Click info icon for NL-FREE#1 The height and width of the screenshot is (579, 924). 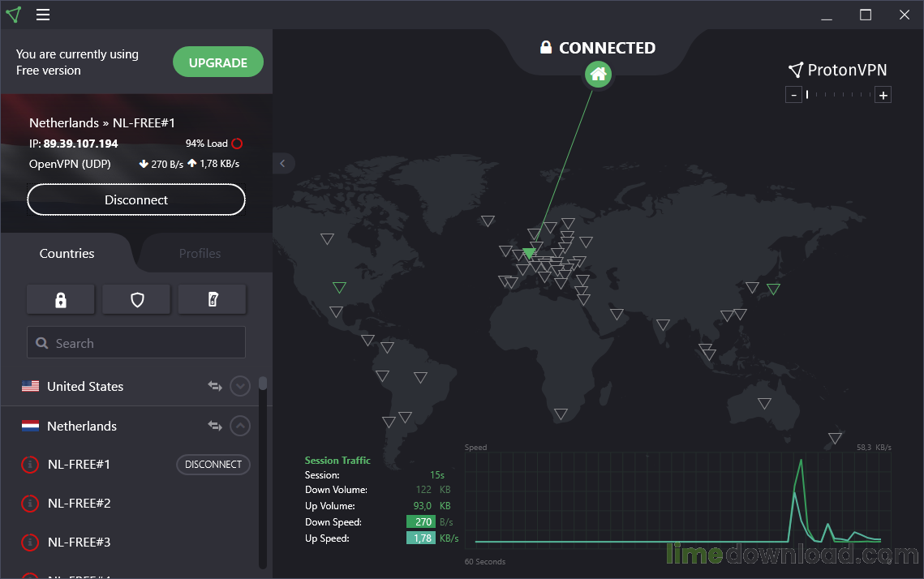pos(30,464)
